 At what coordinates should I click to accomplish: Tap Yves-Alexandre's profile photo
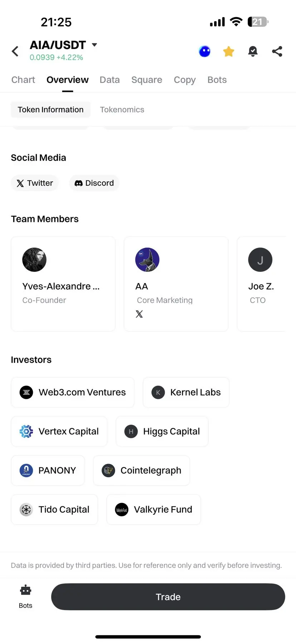(34, 260)
